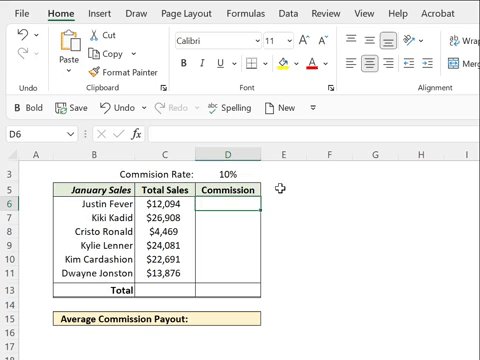Image resolution: width=480 pixels, height=360 pixels.
Task: Switch to the Data tab
Action: (x=288, y=14)
